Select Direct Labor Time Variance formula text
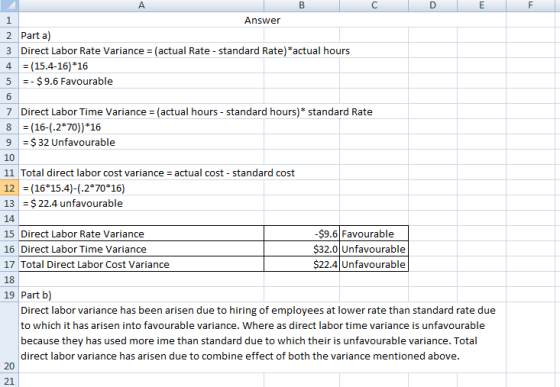 point(196,112)
